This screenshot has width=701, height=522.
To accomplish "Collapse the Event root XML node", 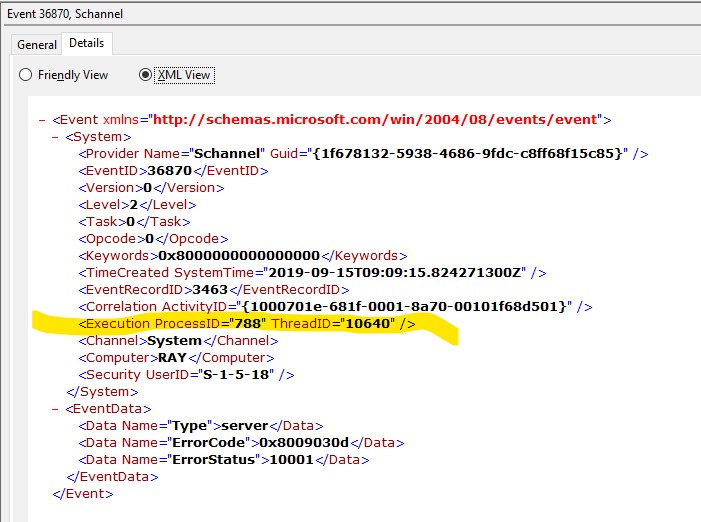I will pyautogui.click(x=42, y=120).
